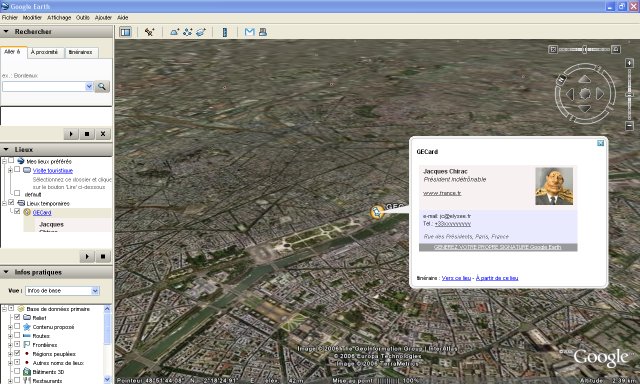Screen dimensions: 640x384
Task: Click the add polygon toolbar icon
Action: click(174, 32)
